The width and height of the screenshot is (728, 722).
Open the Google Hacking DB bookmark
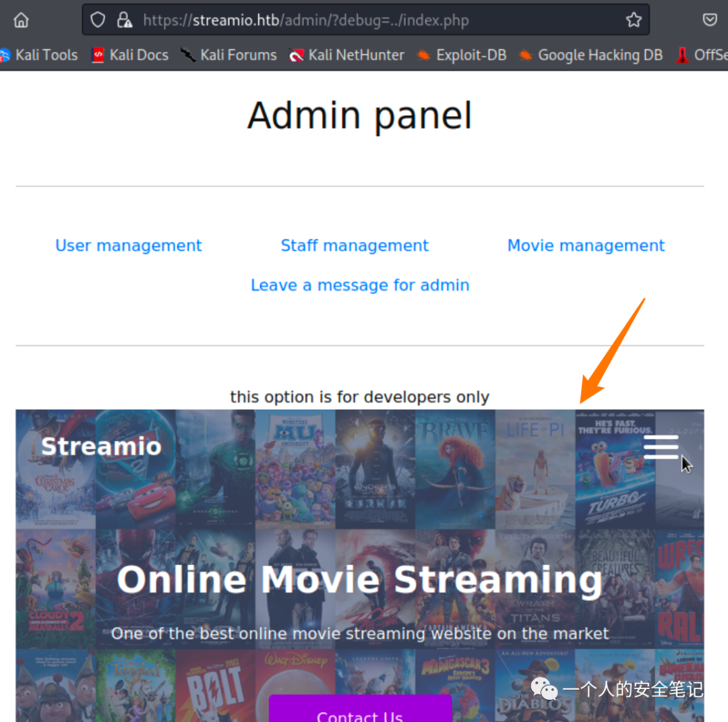(x=591, y=55)
